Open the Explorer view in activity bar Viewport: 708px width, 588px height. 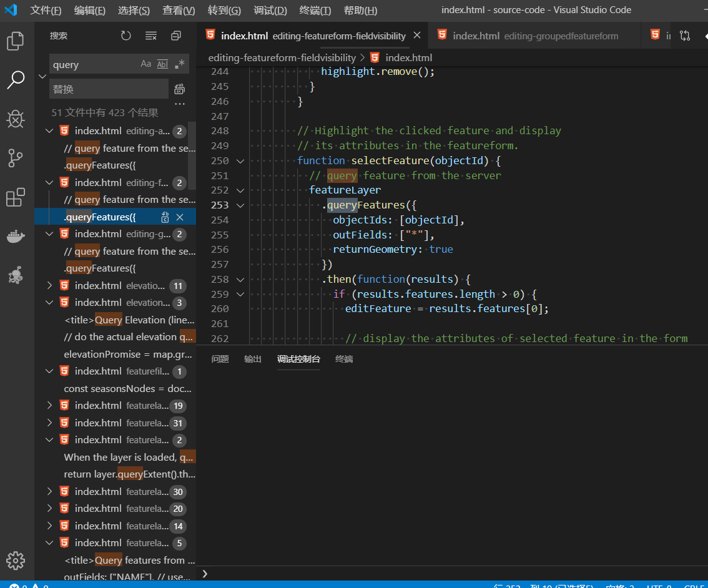[x=16, y=41]
